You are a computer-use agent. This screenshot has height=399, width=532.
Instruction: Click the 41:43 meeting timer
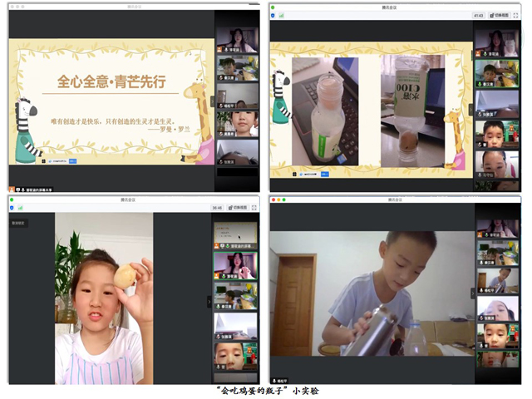pos(478,15)
